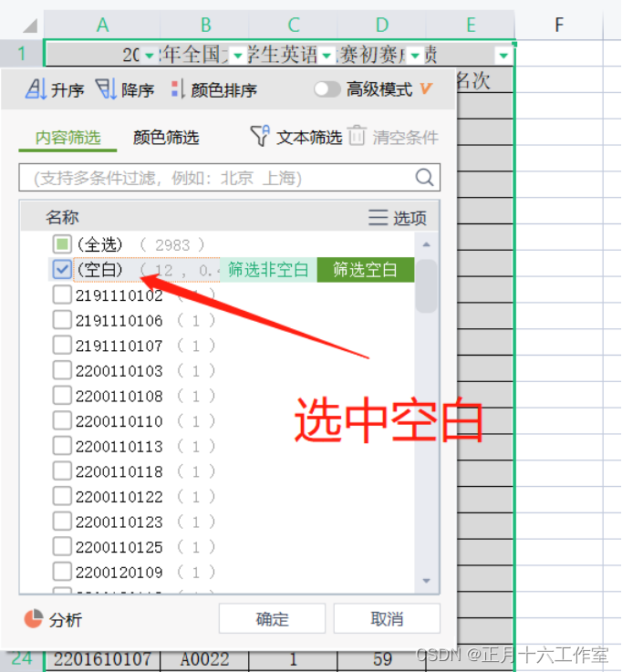622x672 pixels.
Task: Check the 2200120109 checkbox
Action: coord(62,572)
